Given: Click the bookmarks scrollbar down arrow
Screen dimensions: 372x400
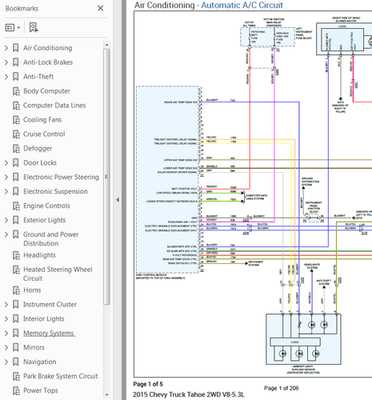Looking at the screenshot, I should [107, 395].
